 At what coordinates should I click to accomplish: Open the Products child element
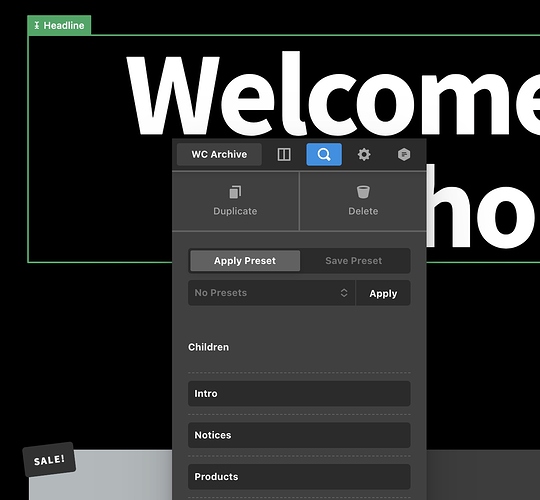click(x=299, y=477)
